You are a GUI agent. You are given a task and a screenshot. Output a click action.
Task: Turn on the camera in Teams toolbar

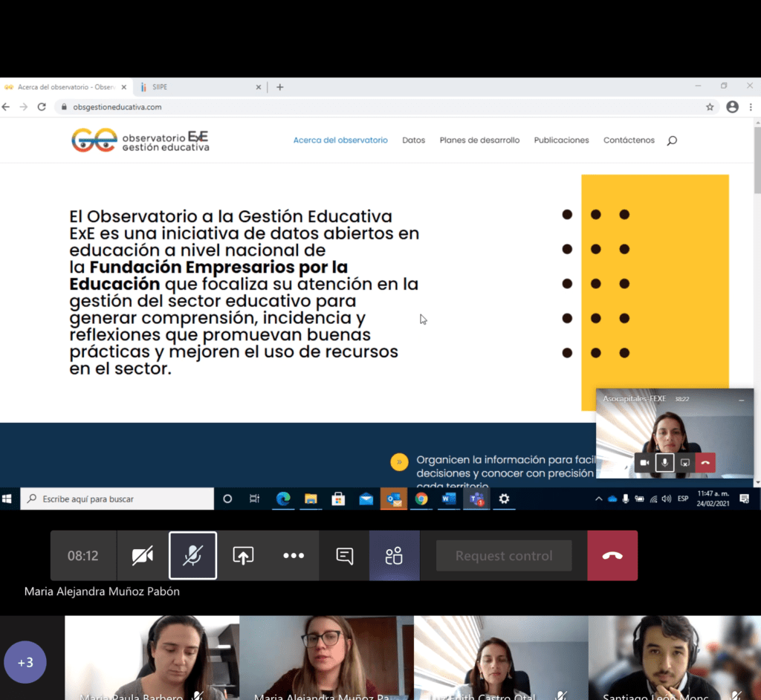tap(142, 555)
